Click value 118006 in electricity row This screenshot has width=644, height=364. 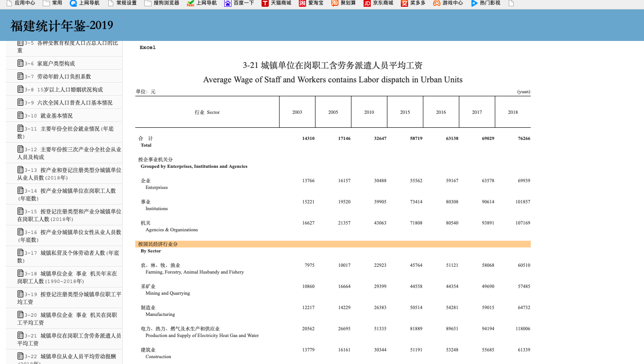[523, 328]
